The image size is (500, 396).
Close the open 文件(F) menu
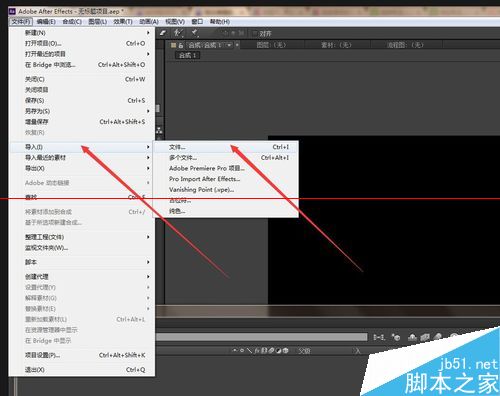(x=21, y=22)
